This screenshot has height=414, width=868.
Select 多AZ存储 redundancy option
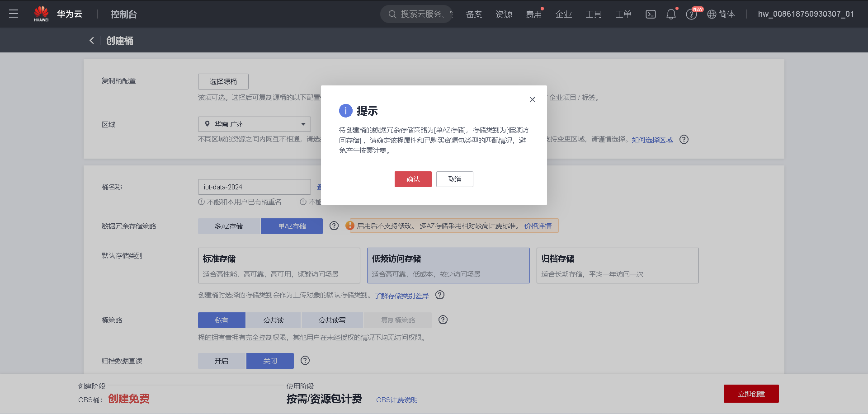point(229,226)
